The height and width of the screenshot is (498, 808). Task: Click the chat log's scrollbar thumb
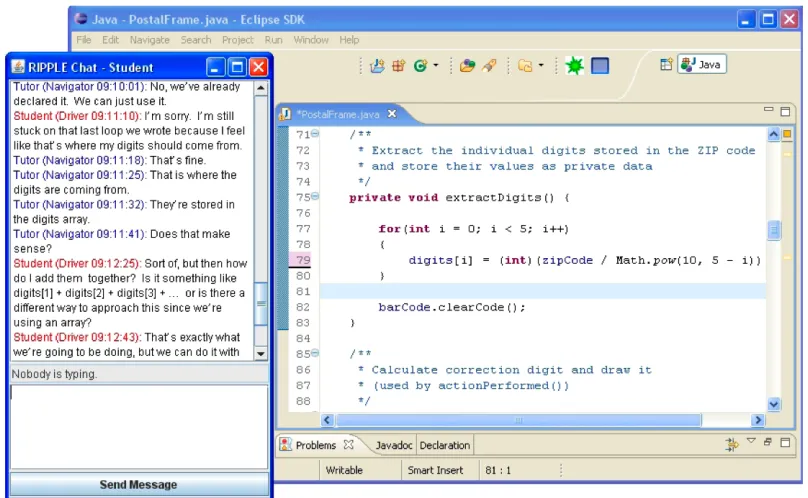(261, 304)
